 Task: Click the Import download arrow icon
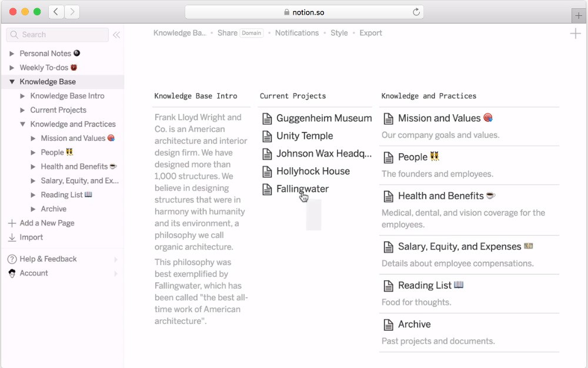pos(12,237)
